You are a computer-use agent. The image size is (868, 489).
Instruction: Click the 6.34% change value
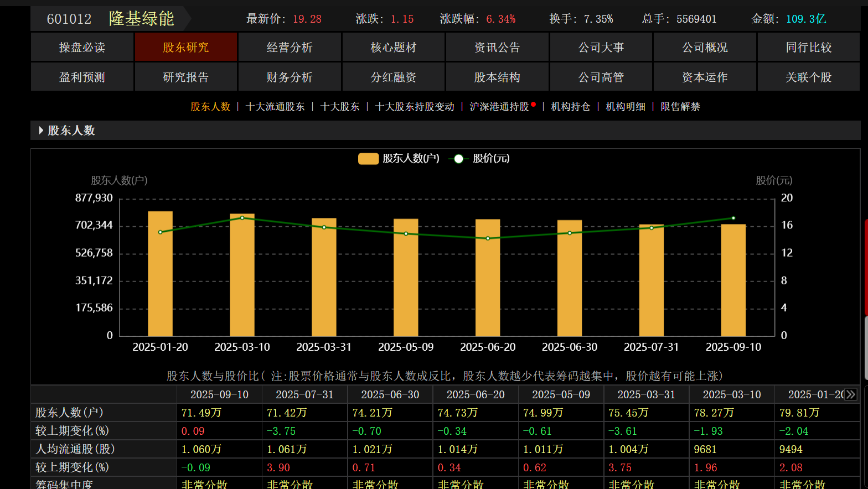501,19
